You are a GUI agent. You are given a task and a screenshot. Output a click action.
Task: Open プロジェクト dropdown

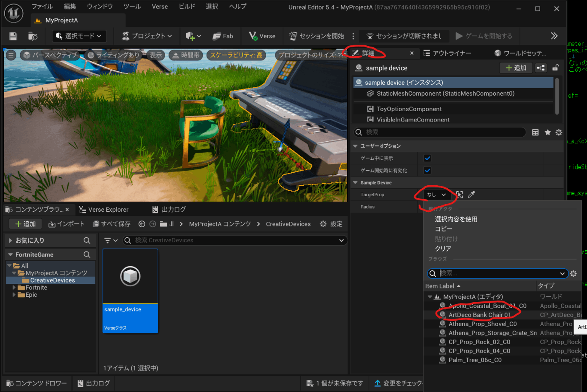click(x=147, y=36)
